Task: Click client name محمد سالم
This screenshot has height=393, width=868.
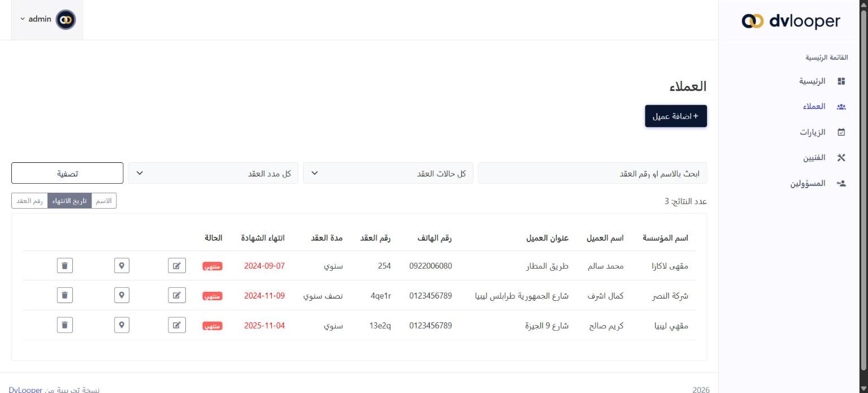Action: pos(607,266)
